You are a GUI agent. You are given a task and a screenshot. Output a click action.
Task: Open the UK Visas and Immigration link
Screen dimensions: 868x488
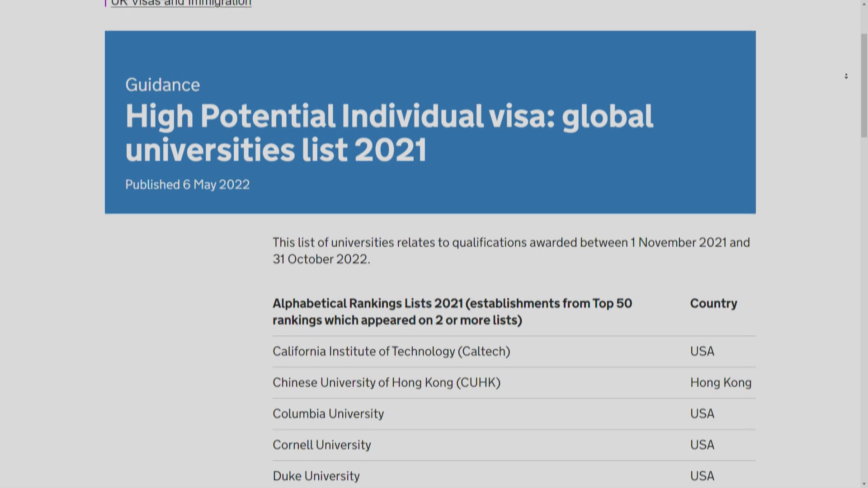click(x=180, y=3)
